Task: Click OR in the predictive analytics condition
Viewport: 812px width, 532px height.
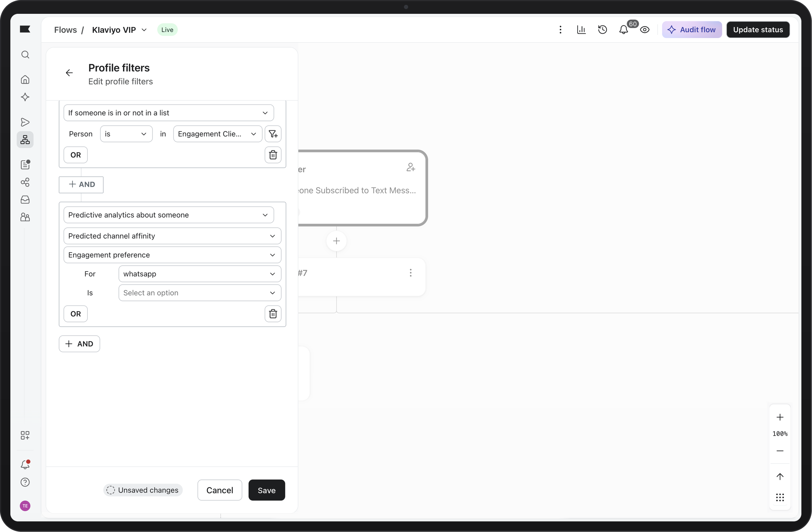Action: pyautogui.click(x=76, y=314)
